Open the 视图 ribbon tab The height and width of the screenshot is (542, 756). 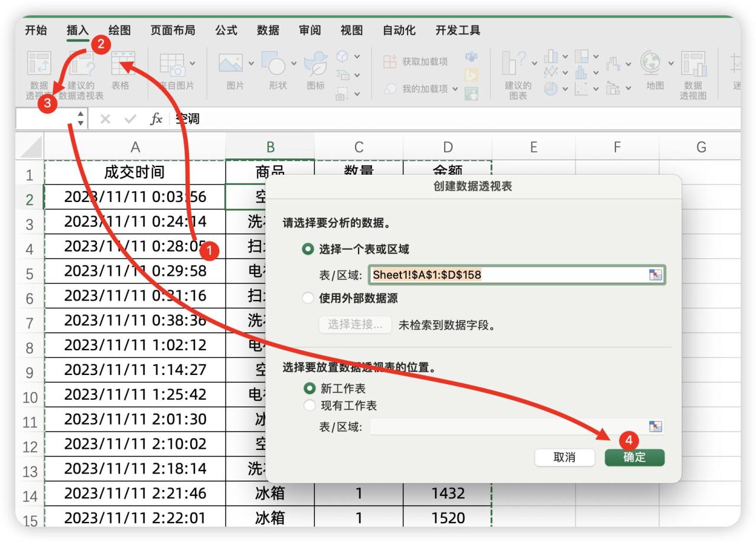point(352,30)
